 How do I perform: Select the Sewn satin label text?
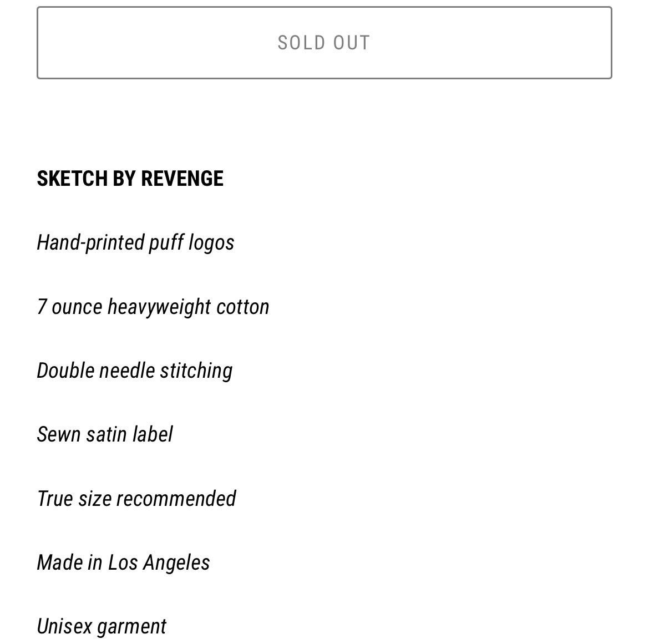point(105,434)
